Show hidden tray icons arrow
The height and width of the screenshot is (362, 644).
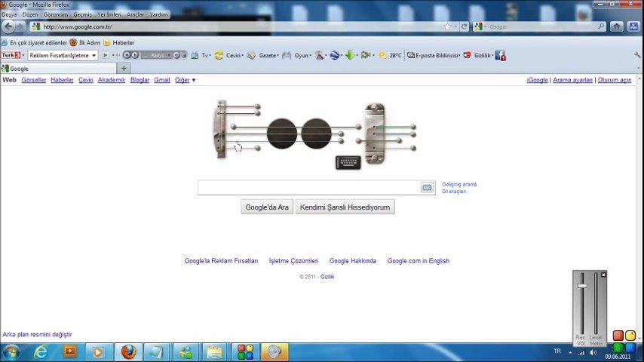pos(570,352)
